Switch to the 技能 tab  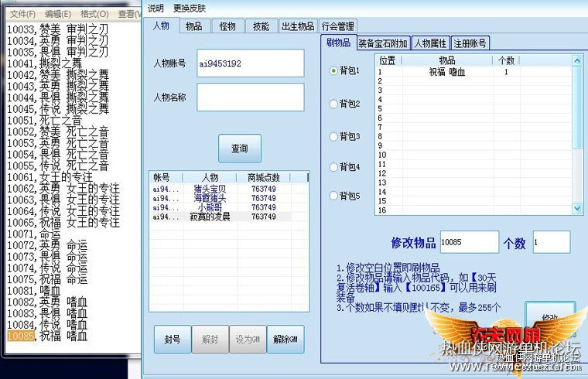[261, 26]
